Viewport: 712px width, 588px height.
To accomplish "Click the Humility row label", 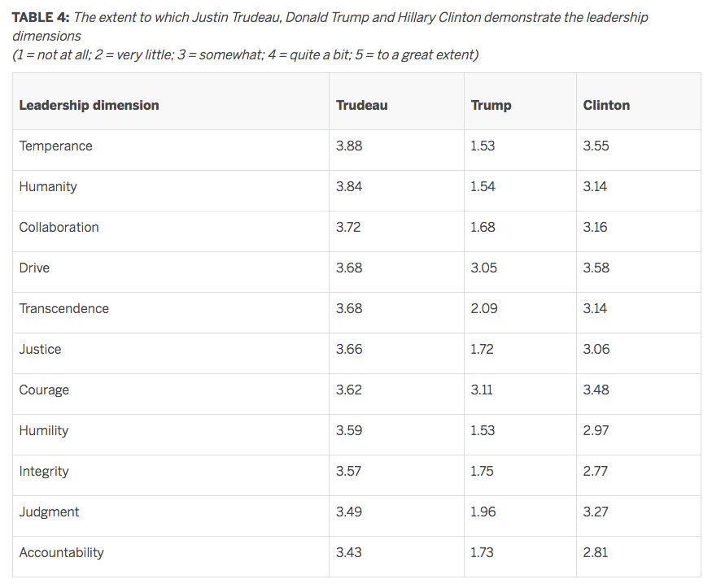I will (x=44, y=430).
